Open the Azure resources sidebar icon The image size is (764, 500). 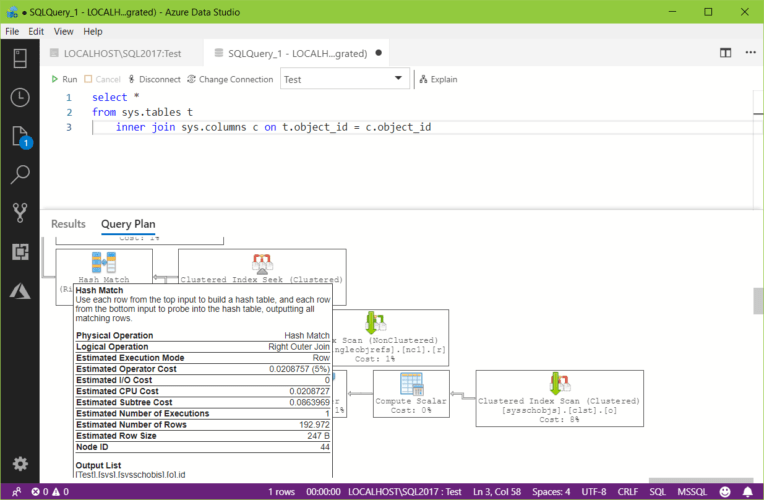(x=20, y=291)
